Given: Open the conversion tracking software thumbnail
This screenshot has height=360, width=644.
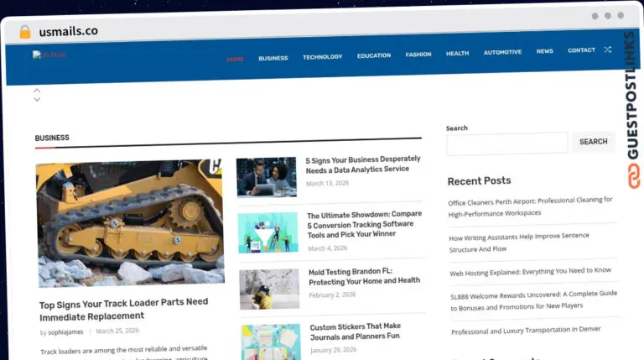Looking at the screenshot, I should click(x=267, y=232).
